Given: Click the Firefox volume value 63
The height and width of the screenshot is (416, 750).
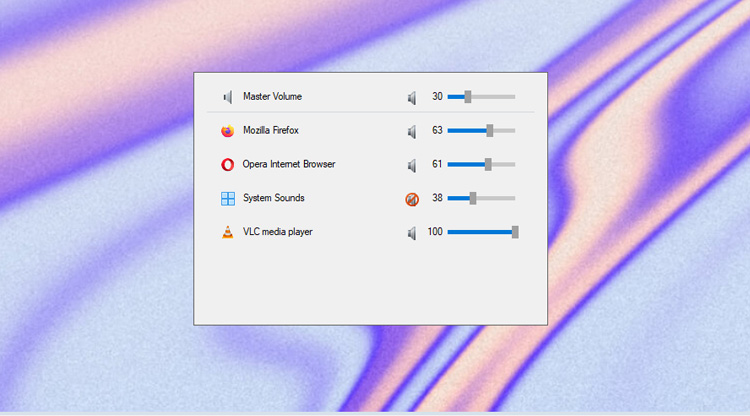Looking at the screenshot, I should pos(437,131).
